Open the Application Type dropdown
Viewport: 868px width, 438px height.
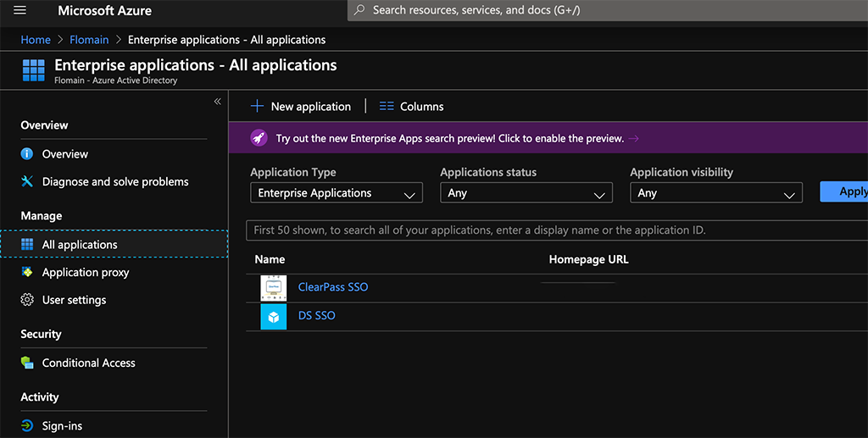click(x=337, y=193)
